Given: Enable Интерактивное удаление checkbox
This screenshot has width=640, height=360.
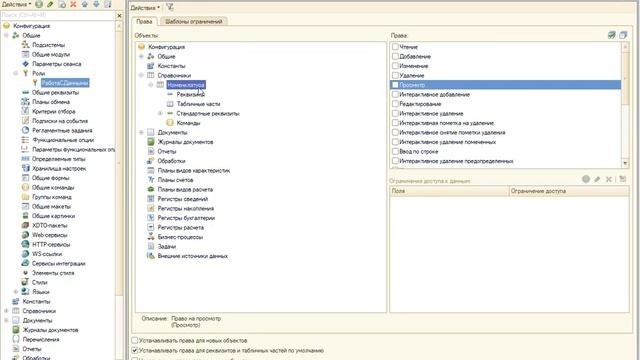Looking at the screenshot, I should [x=395, y=113].
